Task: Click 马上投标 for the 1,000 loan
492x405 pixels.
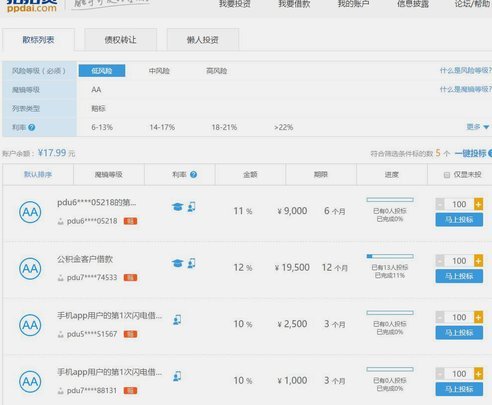Action: [459, 389]
